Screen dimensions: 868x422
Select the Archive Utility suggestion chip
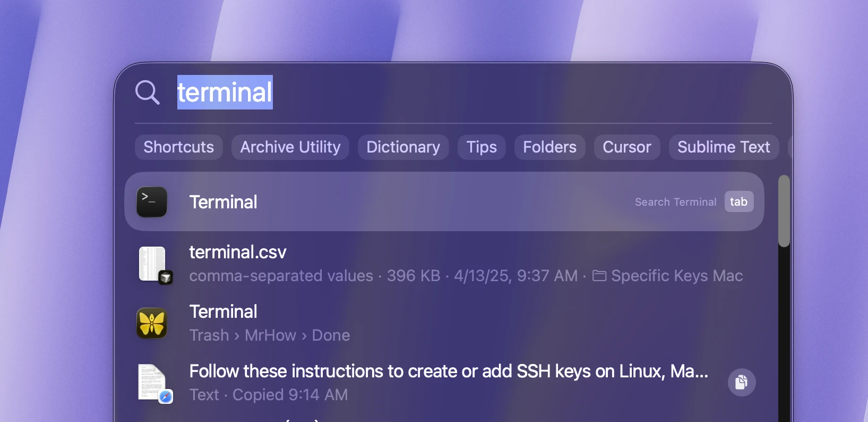pyautogui.click(x=290, y=147)
